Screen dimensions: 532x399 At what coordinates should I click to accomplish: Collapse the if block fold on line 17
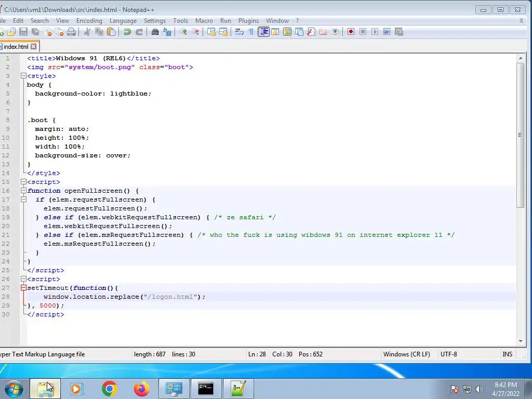click(x=23, y=199)
